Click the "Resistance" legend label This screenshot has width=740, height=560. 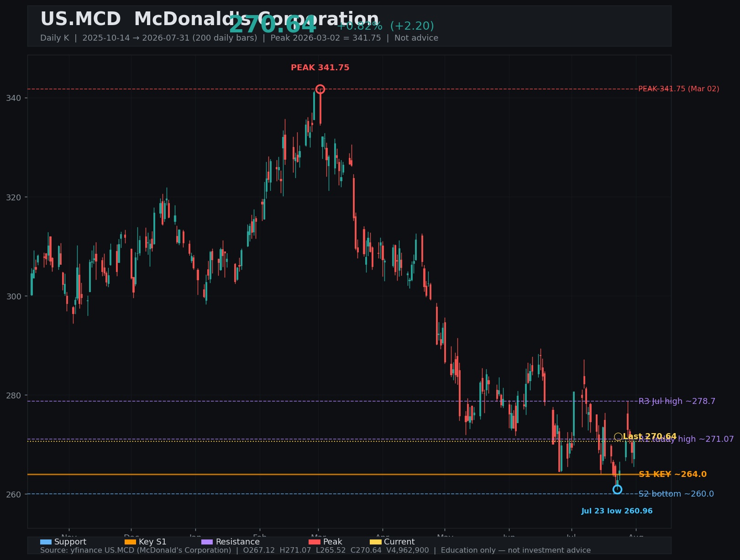238,542
